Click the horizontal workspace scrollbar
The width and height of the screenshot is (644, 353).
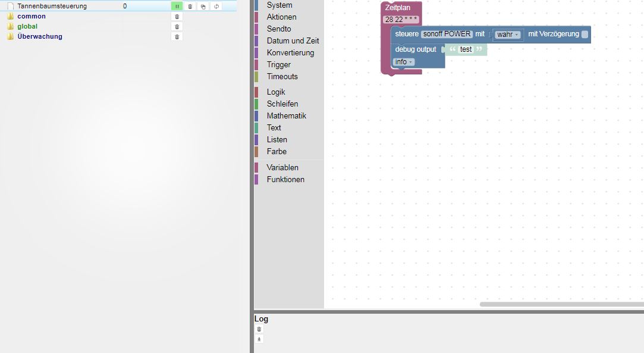click(x=562, y=305)
